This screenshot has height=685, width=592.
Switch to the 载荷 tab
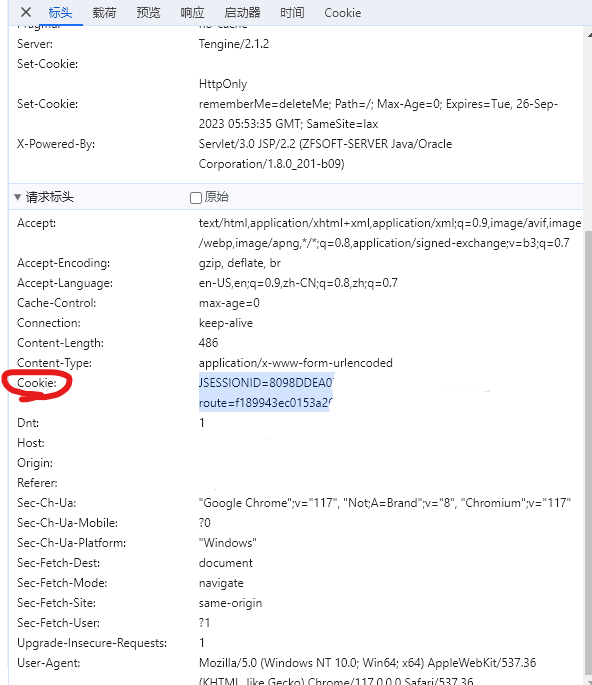(x=104, y=13)
